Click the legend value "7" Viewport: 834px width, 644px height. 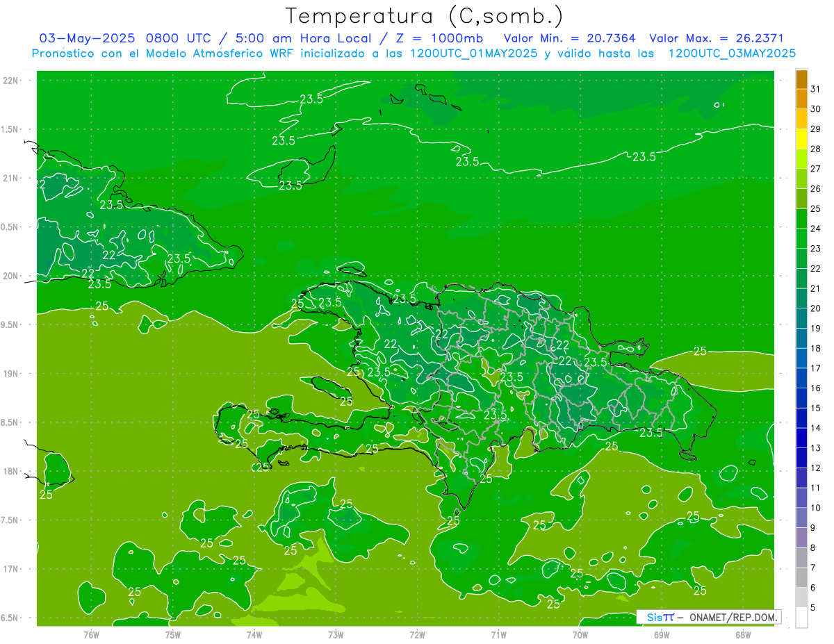[x=813, y=568]
